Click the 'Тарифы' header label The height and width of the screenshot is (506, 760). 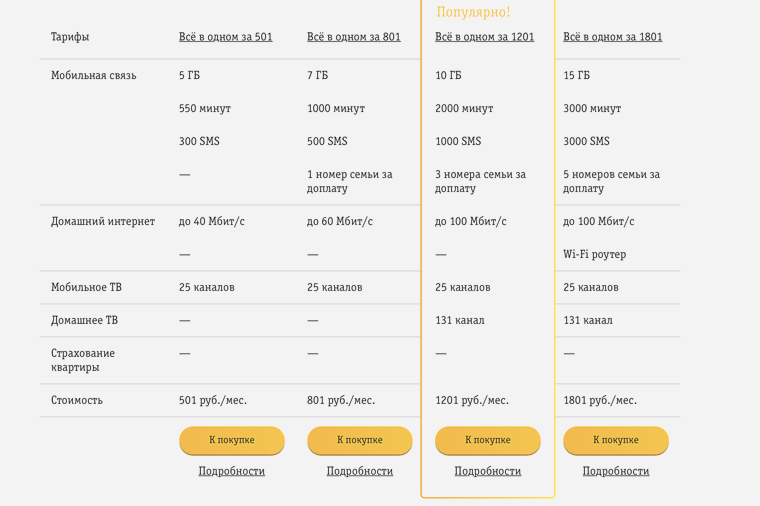[x=70, y=37]
